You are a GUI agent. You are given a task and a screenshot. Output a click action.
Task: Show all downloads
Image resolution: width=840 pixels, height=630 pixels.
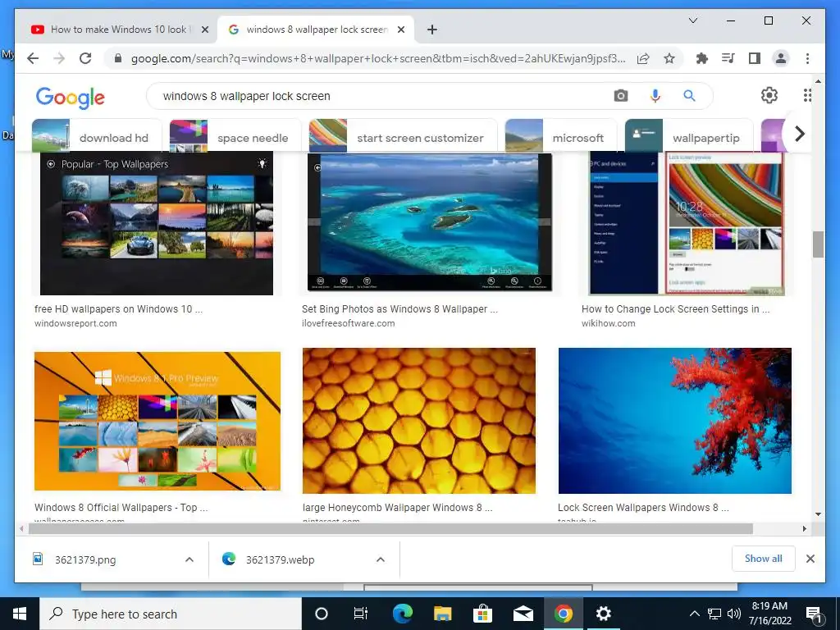[x=764, y=559]
